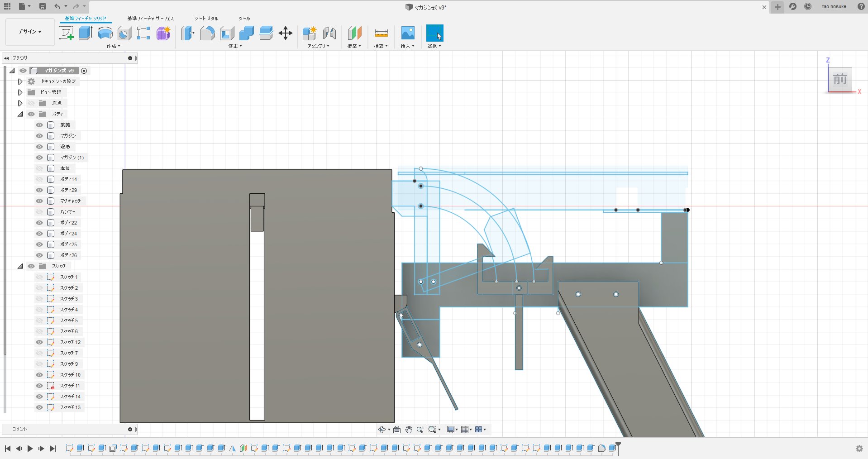Screen dimensions: 868x459
Task: Toggle visibility of the 原点 folder
Action: (31, 103)
